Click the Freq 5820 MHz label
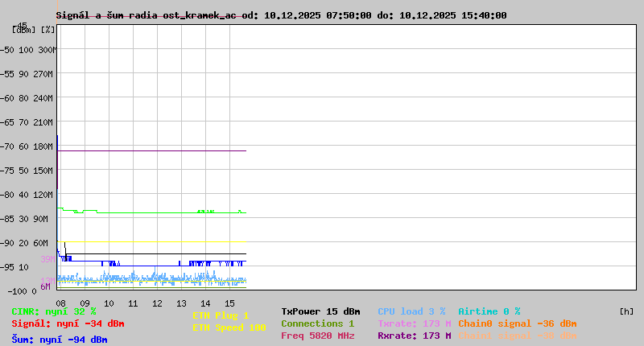This screenshot has width=644, height=346. (x=317, y=336)
